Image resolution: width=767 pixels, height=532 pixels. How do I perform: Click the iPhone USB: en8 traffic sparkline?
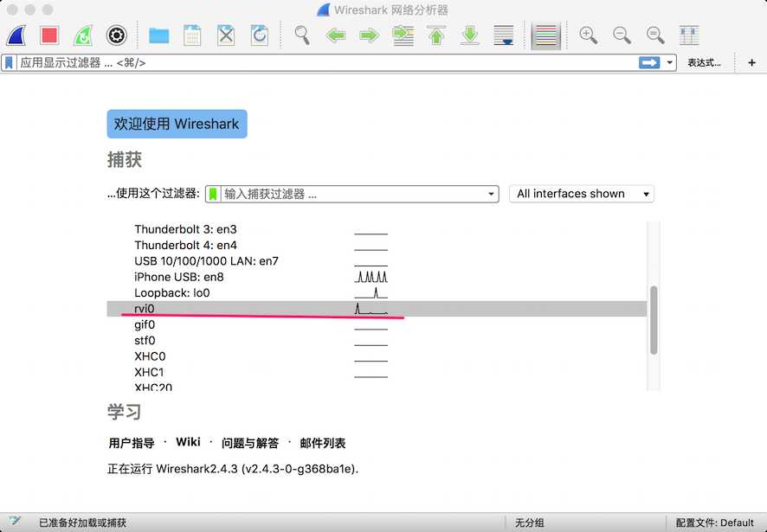point(371,278)
